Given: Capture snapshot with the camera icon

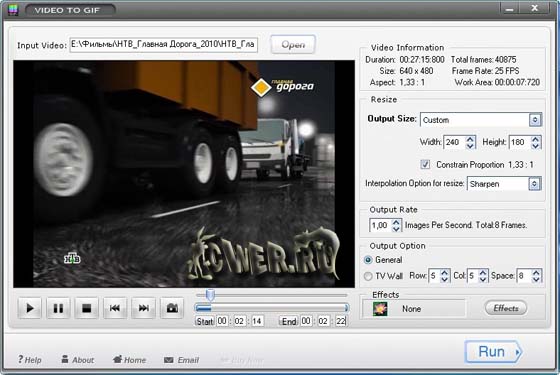Looking at the screenshot, I should tap(172, 308).
